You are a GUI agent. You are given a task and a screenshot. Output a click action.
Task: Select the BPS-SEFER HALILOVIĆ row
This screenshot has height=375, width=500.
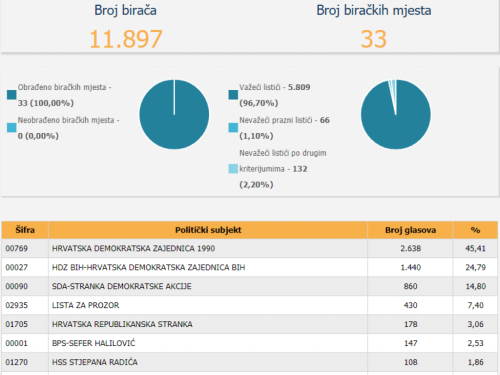pos(250,343)
